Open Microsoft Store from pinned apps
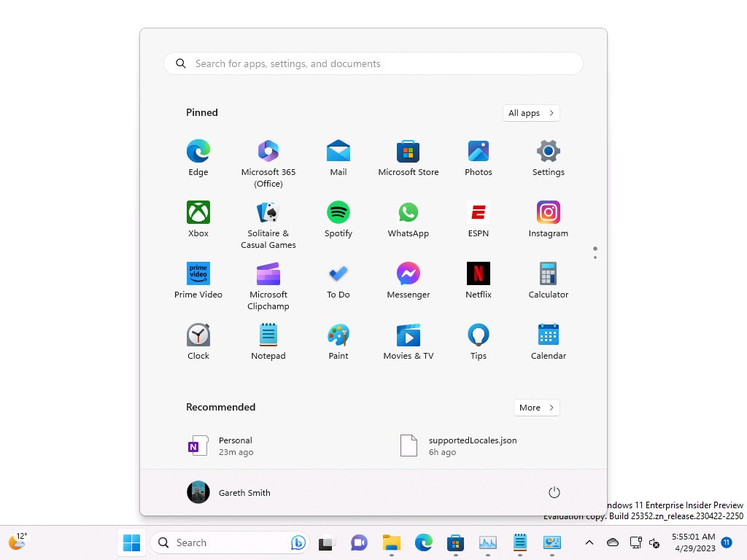Screen dimensions: 747x560 [x=409, y=158]
